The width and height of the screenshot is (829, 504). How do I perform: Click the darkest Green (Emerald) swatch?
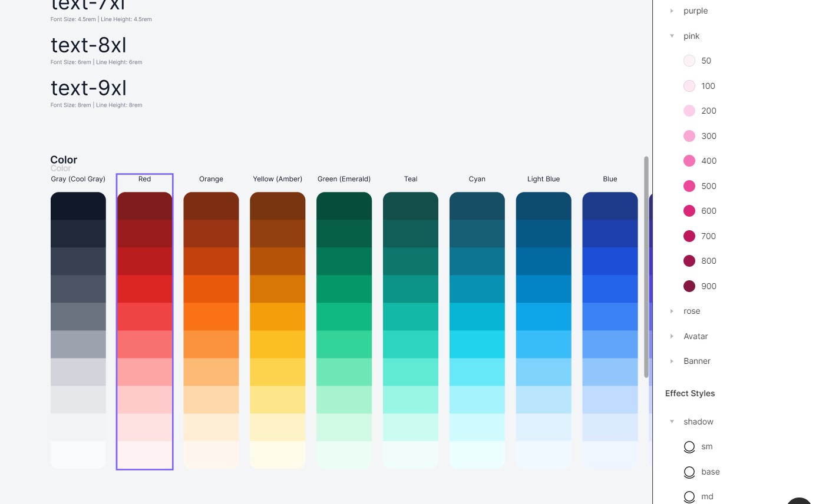pos(344,206)
